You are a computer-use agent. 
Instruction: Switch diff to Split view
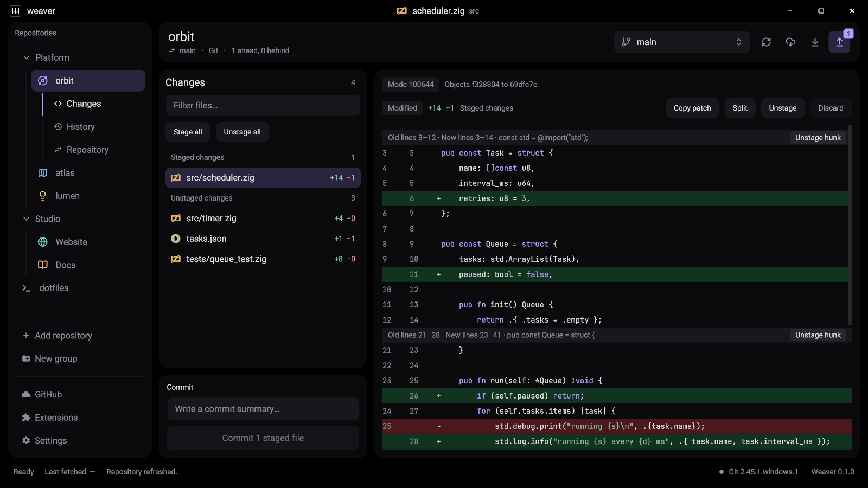740,108
